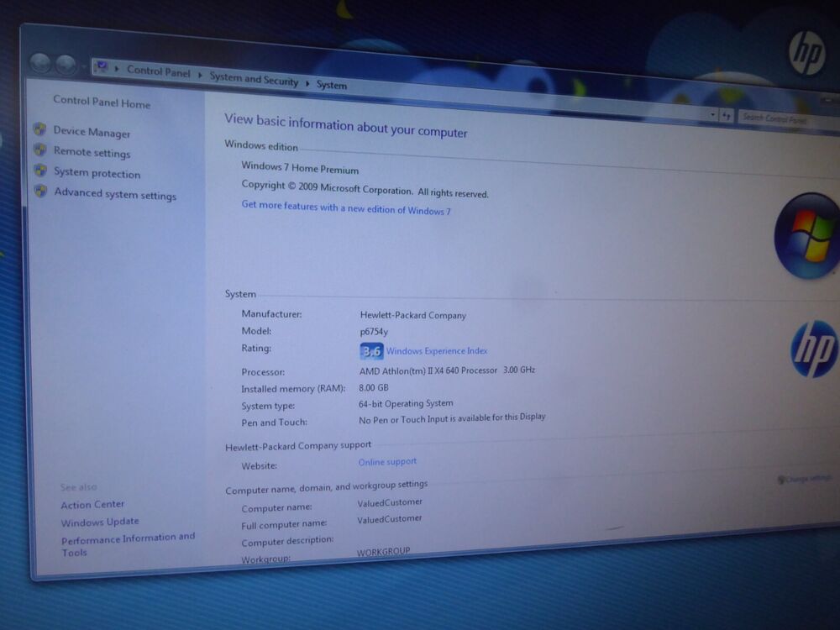The image size is (840, 630).
Task: Expand arrow after System and Security breadcrumb
Action: (307, 83)
